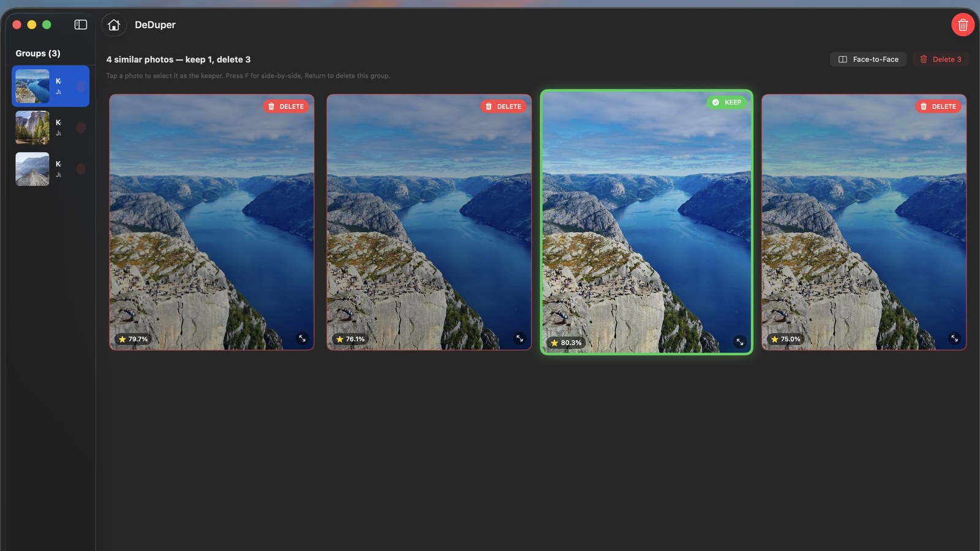Click the Groups (3) sidebar header
Viewport: 980px width, 551px height.
(38, 53)
